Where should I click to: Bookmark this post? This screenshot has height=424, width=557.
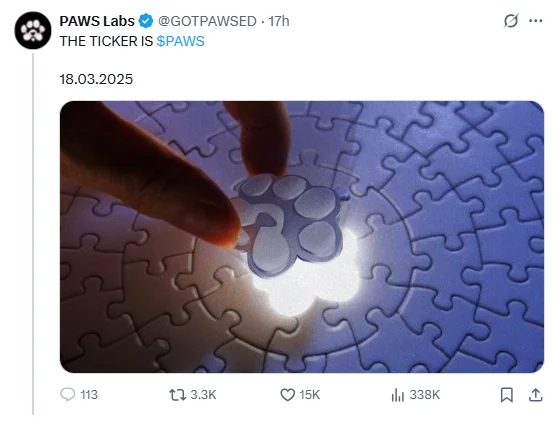pyautogui.click(x=507, y=395)
